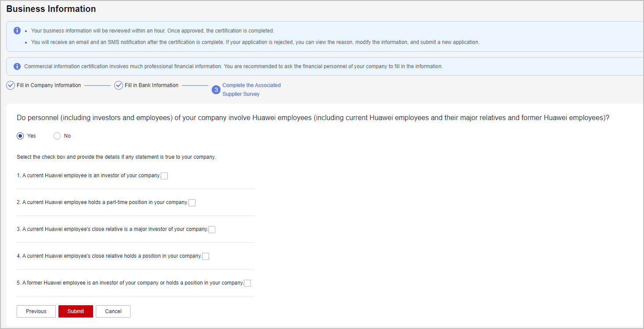Image resolution: width=644 pixels, height=329 pixels.
Task: Go to Fill in Company Information step
Action: coord(49,85)
